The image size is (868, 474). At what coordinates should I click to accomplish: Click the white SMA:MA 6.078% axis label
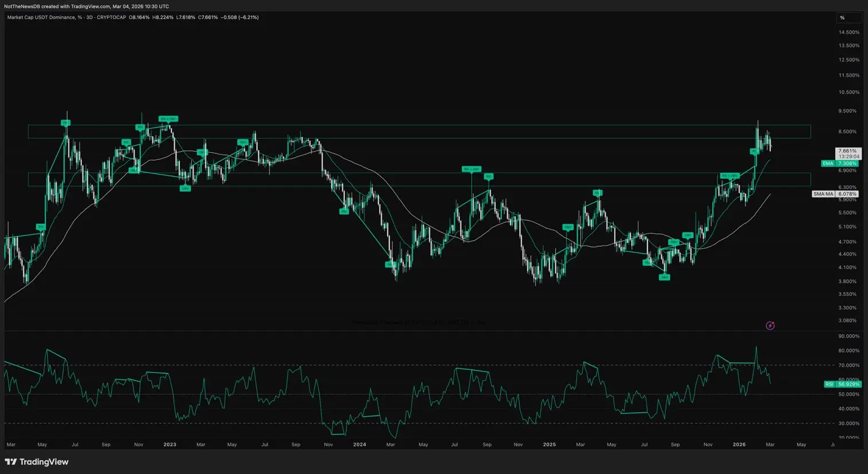coord(835,194)
